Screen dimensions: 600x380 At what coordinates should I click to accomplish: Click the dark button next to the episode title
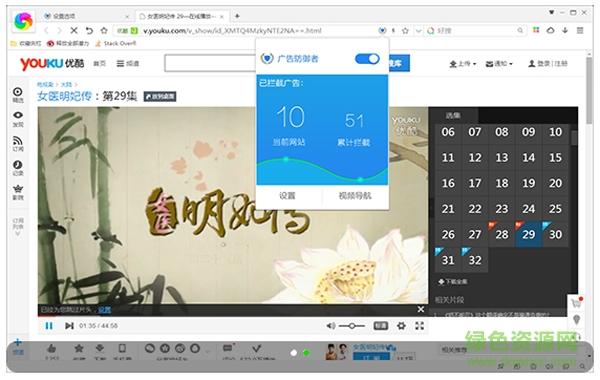160,96
